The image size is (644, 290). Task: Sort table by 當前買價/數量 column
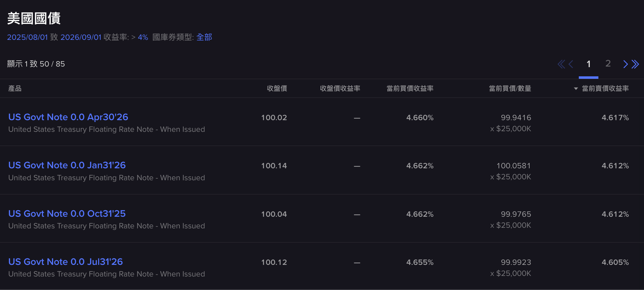tap(510, 88)
